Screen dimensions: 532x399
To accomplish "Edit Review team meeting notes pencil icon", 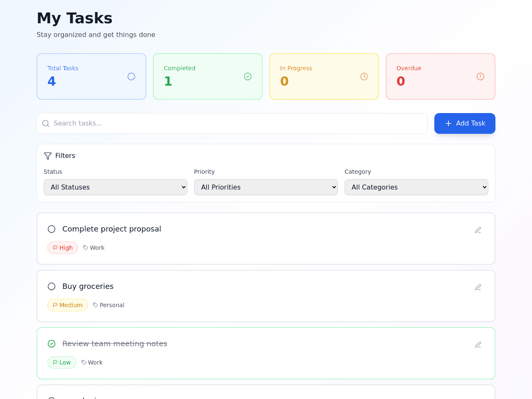I will (x=478, y=345).
